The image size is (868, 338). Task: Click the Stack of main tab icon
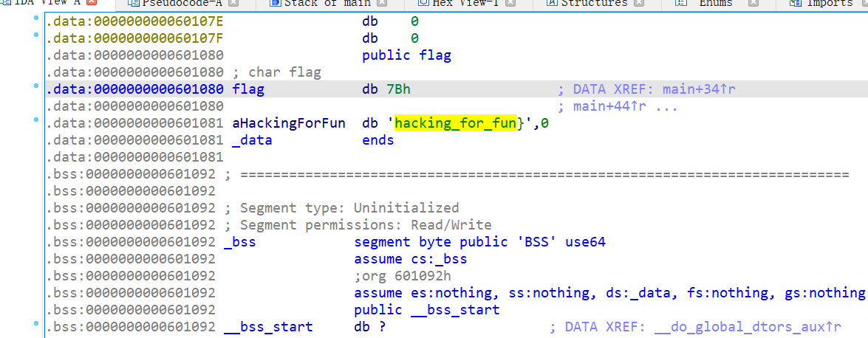pos(275,3)
